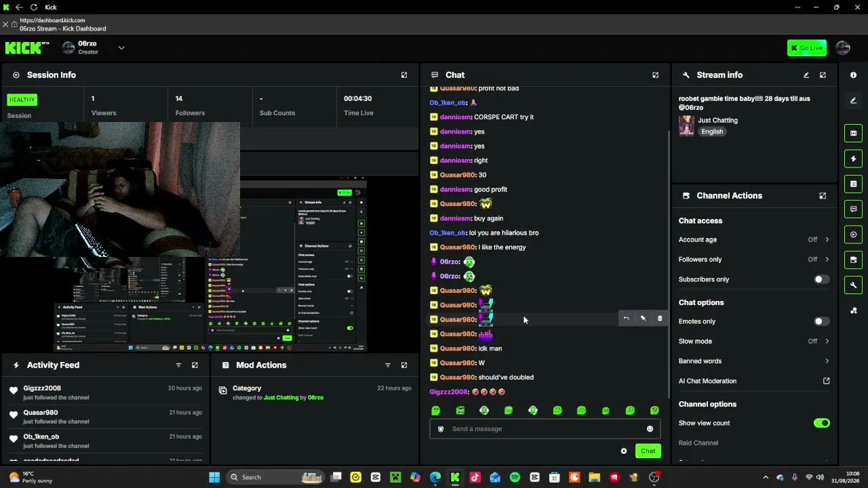Select the last green heart-eyes emote
Screen dimensions: 868x488
point(654,411)
